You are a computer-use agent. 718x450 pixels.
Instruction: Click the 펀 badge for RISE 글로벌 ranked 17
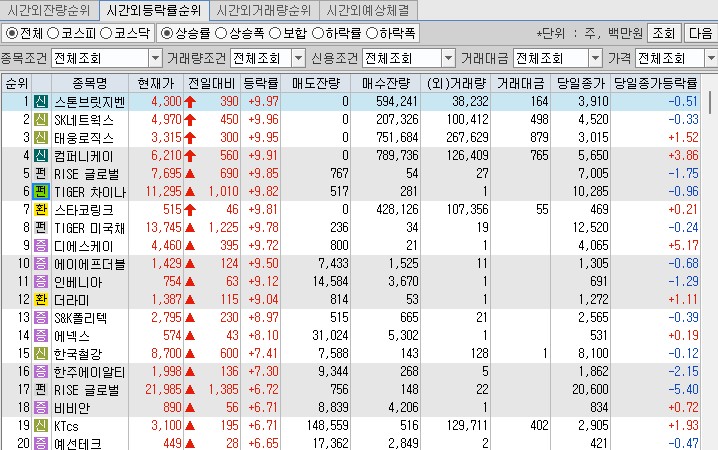(x=41, y=390)
